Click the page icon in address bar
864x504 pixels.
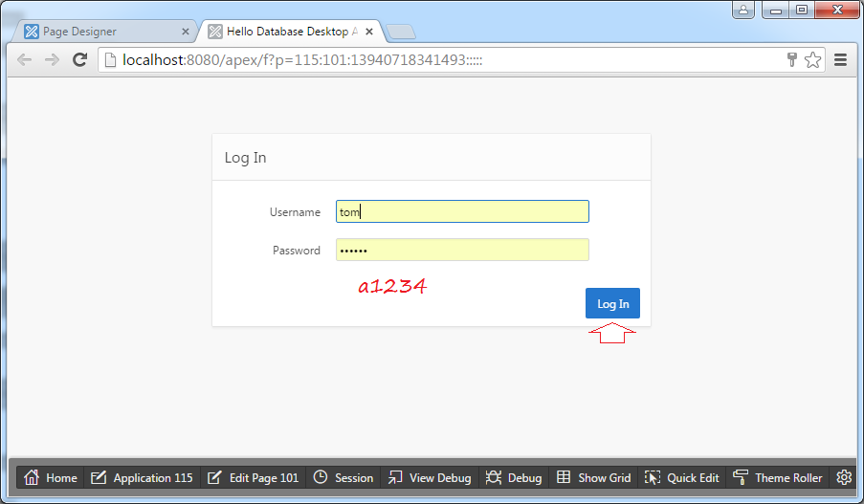click(x=110, y=59)
